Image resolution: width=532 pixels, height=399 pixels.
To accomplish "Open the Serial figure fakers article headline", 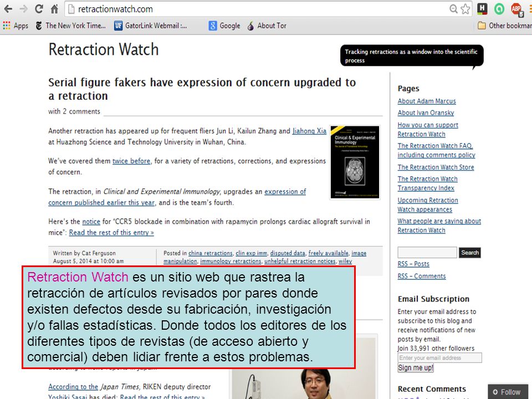I will (202, 89).
